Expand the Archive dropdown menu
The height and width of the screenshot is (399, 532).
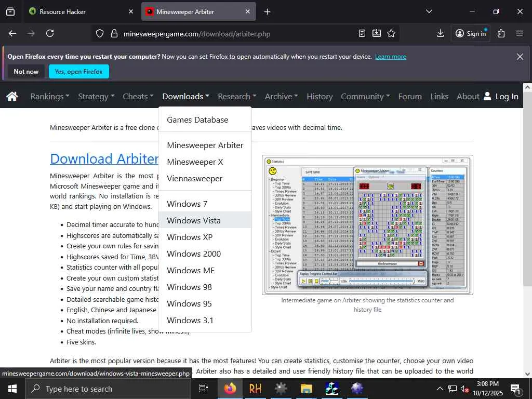coord(281,96)
